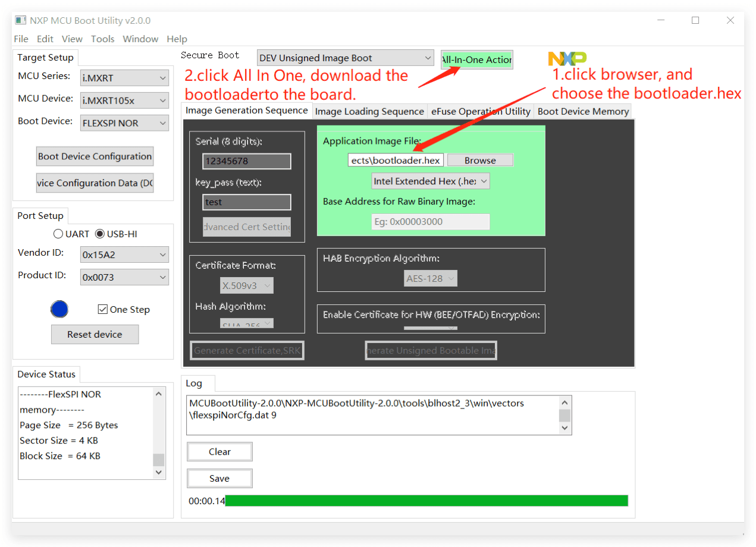Open Device Configuration Data (DCD) settings
Image resolution: width=756 pixels, height=547 pixels.
click(x=95, y=183)
